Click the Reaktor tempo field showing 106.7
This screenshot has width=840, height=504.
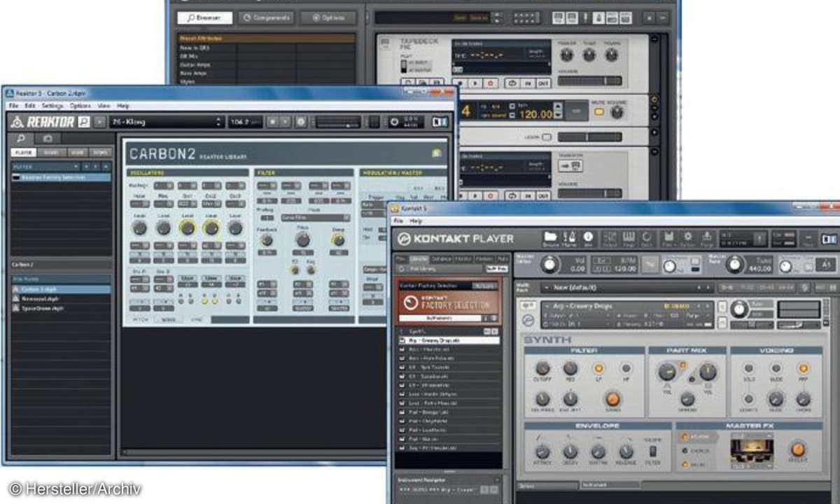point(245,122)
